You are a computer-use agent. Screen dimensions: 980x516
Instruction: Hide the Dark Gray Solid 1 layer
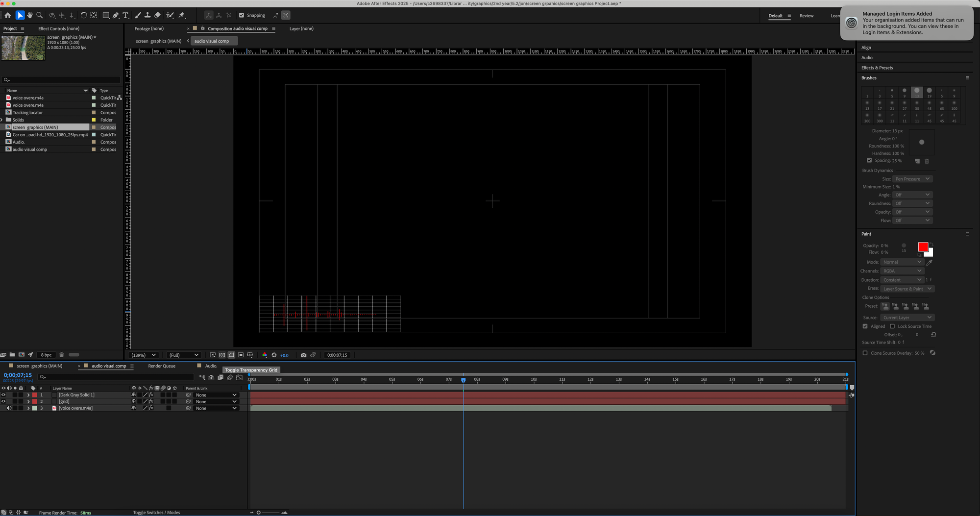click(x=3, y=394)
